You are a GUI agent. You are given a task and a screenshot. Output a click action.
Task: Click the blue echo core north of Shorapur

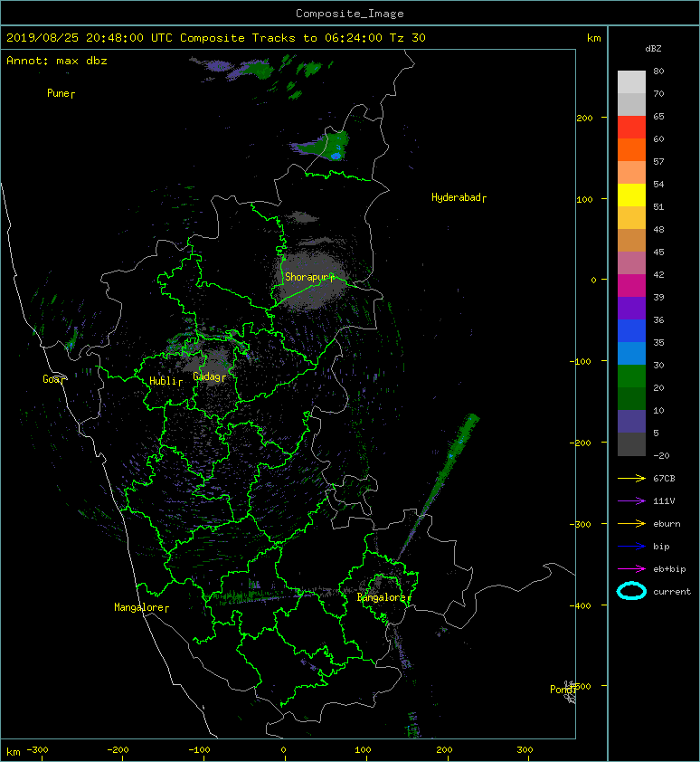pos(336,156)
